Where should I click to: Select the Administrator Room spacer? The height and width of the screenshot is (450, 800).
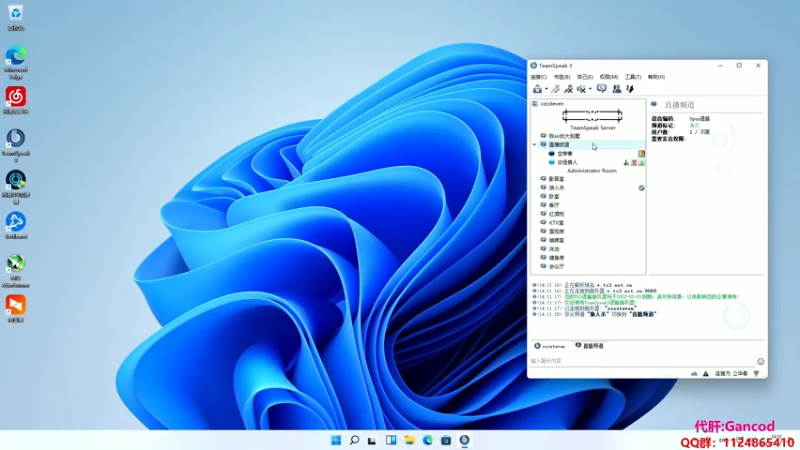(x=592, y=171)
